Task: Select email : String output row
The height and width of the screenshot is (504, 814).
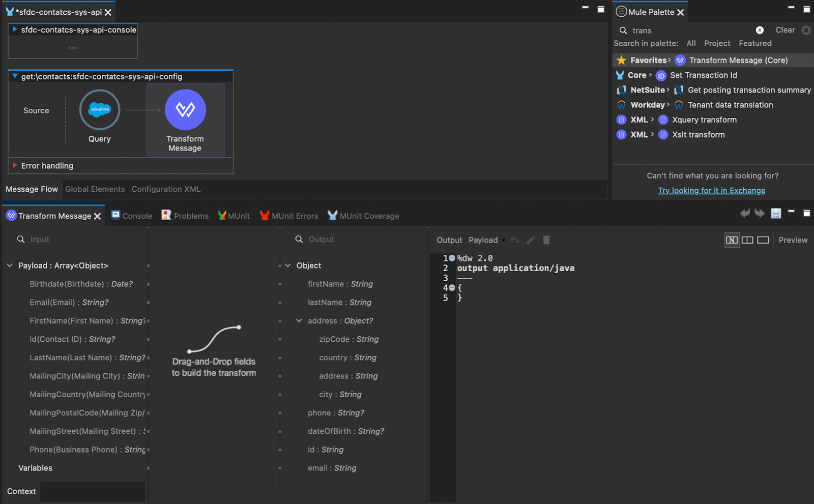Action: [332, 468]
